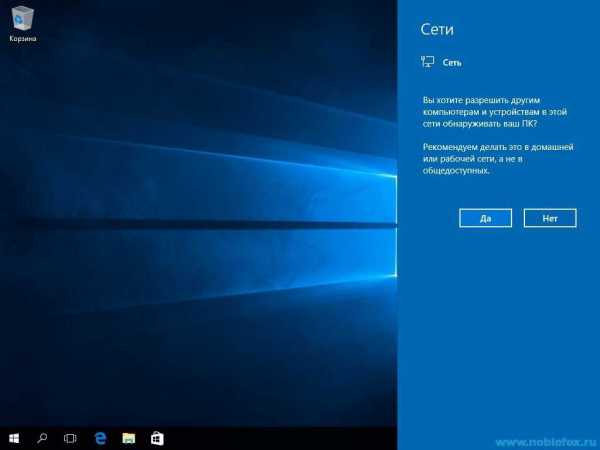This screenshot has width=600, height=450.
Task: Open the Microsoft Store taskbar icon
Action: pos(157,438)
